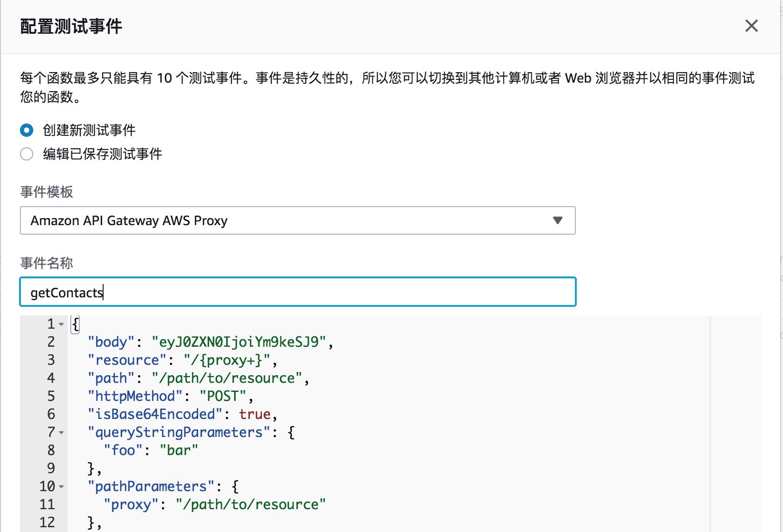
Task: Open the 事件模板 dropdown showing Amazon API Gateway
Action: point(297,220)
